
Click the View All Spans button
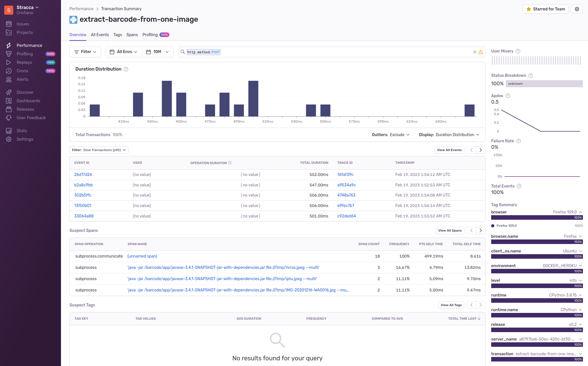(450, 230)
